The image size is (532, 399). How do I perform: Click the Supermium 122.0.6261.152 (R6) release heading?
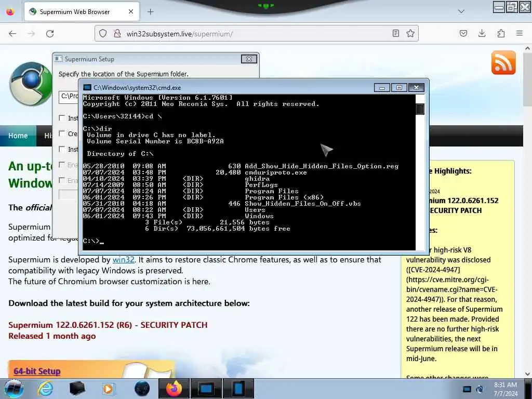108,325
